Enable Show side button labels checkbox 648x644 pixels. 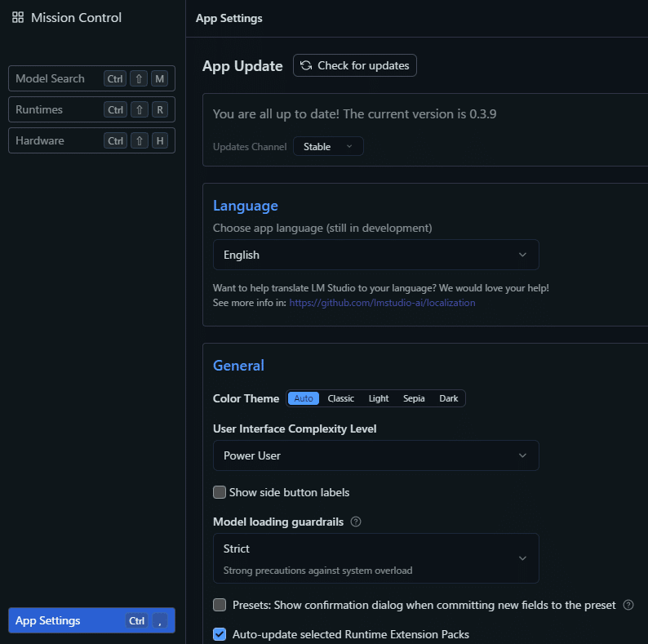tap(220, 492)
